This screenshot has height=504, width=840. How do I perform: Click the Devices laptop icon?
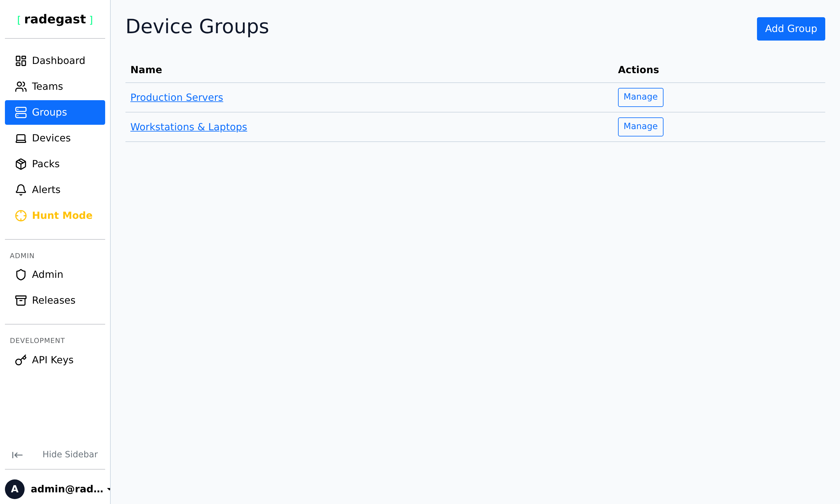pyautogui.click(x=21, y=138)
